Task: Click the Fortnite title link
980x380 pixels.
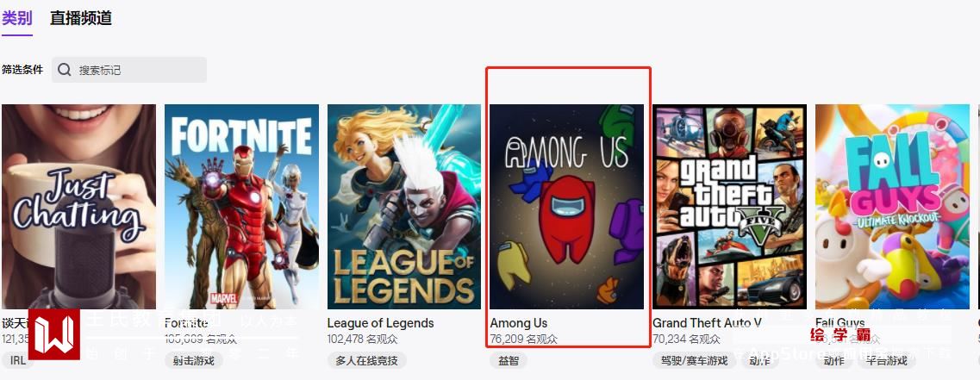Action: [x=186, y=323]
